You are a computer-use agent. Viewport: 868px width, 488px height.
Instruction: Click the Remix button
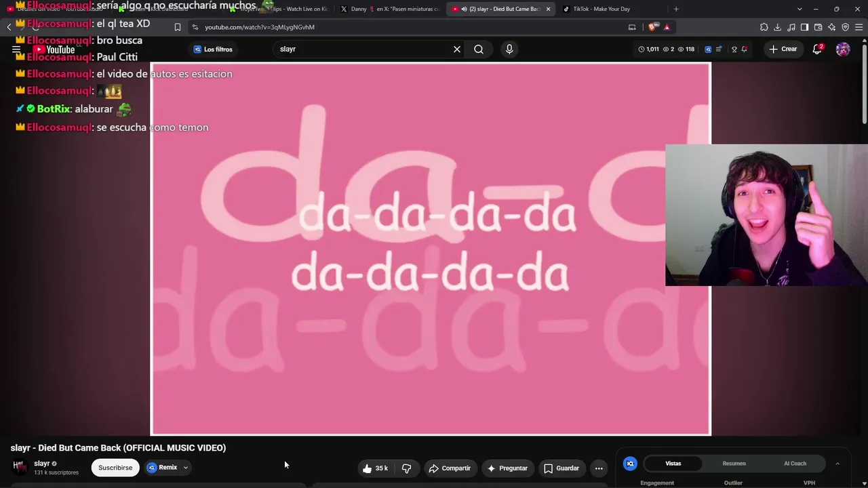coord(163,468)
